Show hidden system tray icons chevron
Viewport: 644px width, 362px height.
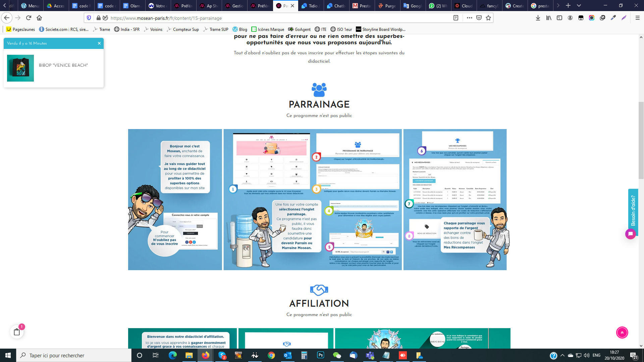coord(562,355)
